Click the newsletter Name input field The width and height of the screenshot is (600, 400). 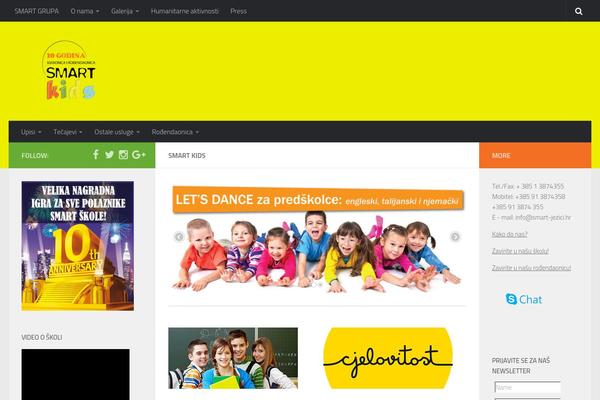tap(527, 387)
